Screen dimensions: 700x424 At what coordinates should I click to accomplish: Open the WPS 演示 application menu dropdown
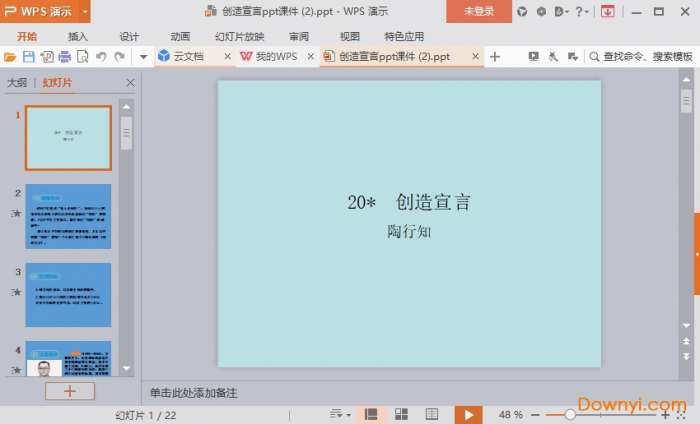tap(85, 11)
